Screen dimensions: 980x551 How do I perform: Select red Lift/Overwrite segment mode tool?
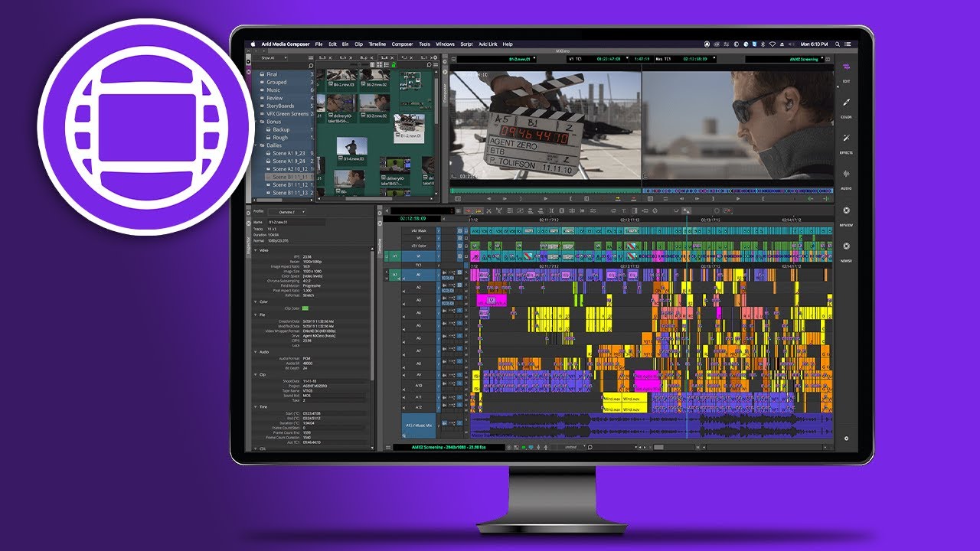click(468, 210)
